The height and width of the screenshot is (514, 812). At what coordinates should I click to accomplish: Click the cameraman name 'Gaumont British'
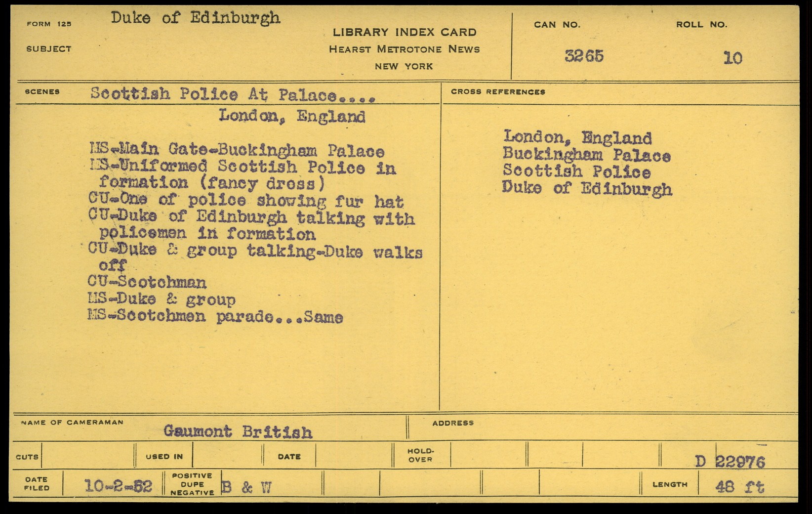[238, 432]
